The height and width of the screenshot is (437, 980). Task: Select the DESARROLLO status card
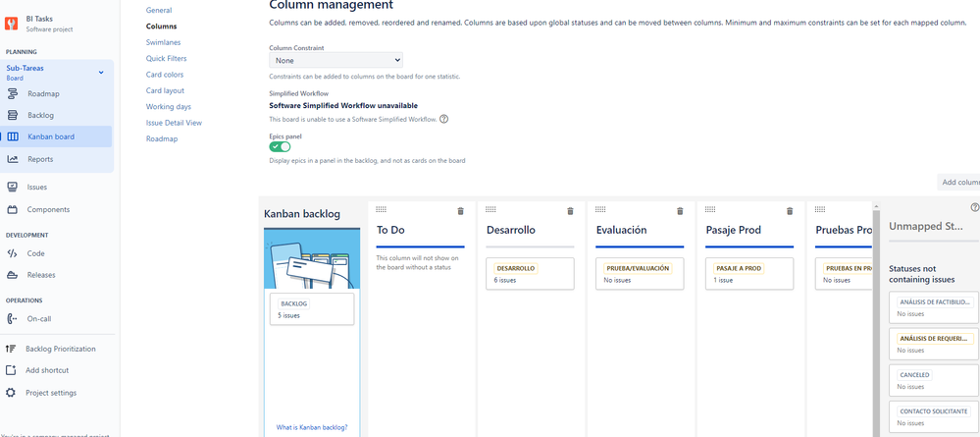coord(530,274)
